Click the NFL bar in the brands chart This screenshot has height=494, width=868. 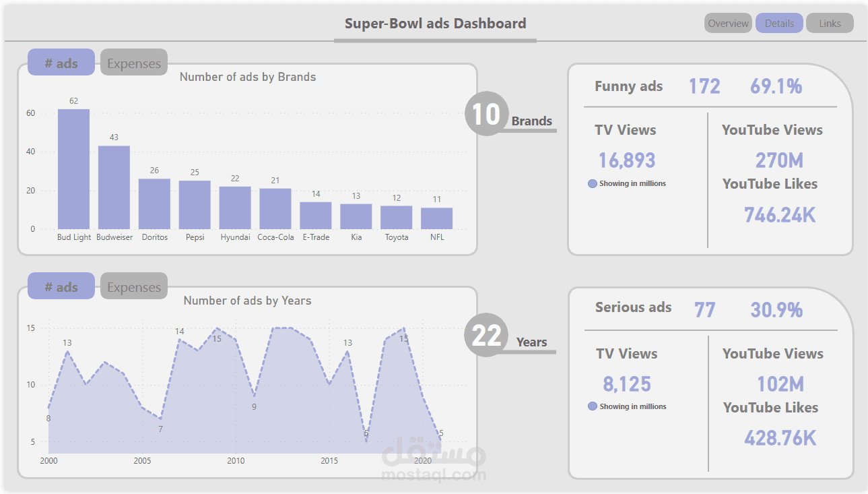[x=436, y=217]
